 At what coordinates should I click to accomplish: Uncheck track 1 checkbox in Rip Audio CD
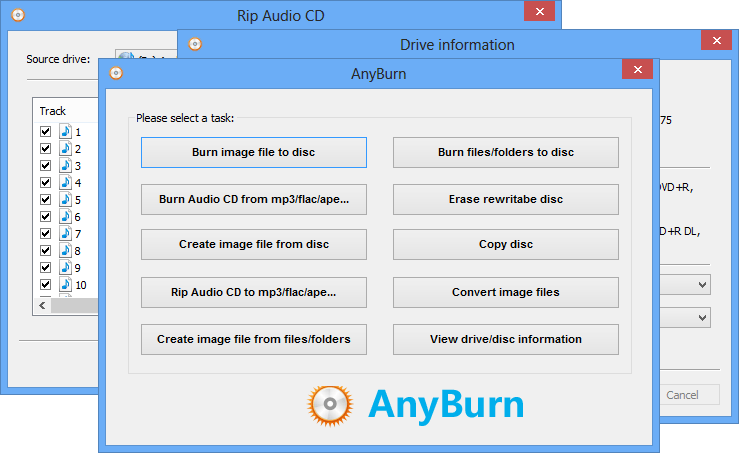click(x=45, y=132)
